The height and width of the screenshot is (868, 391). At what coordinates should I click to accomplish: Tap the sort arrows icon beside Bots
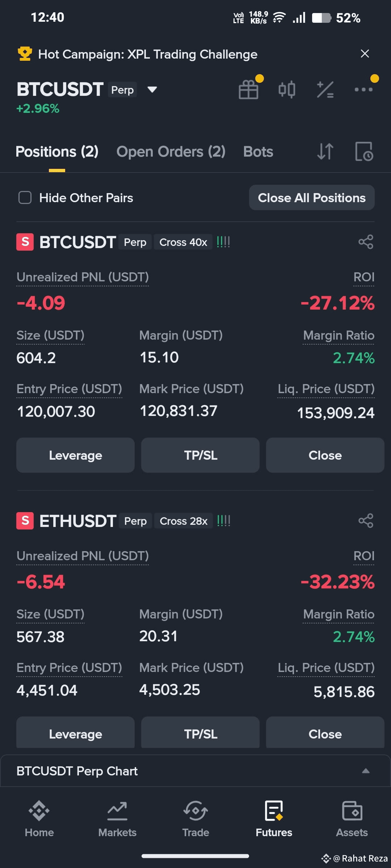click(x=325, y=152)
